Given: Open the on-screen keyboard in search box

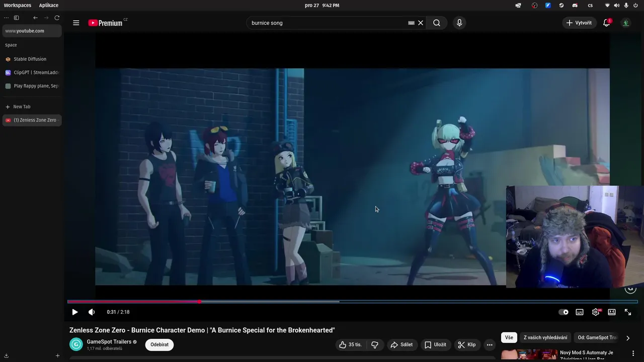Looking at the screenshot, I should coord(411,23).
